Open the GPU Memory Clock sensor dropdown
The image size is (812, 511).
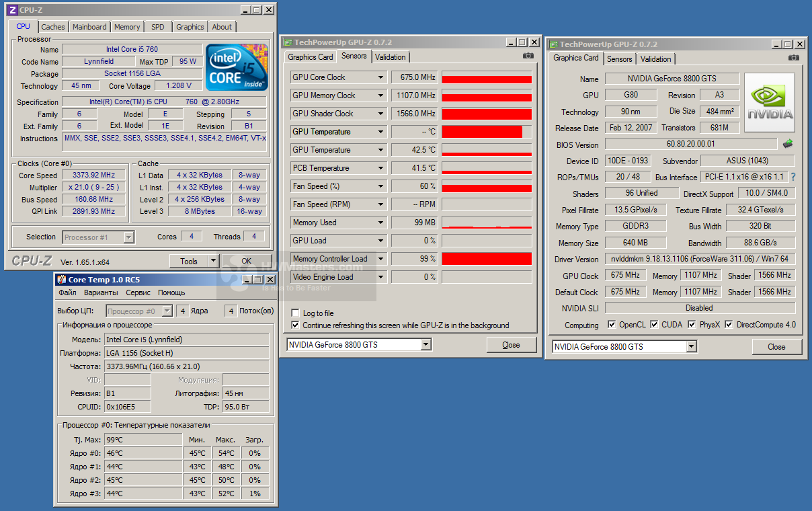coord(381,95)
